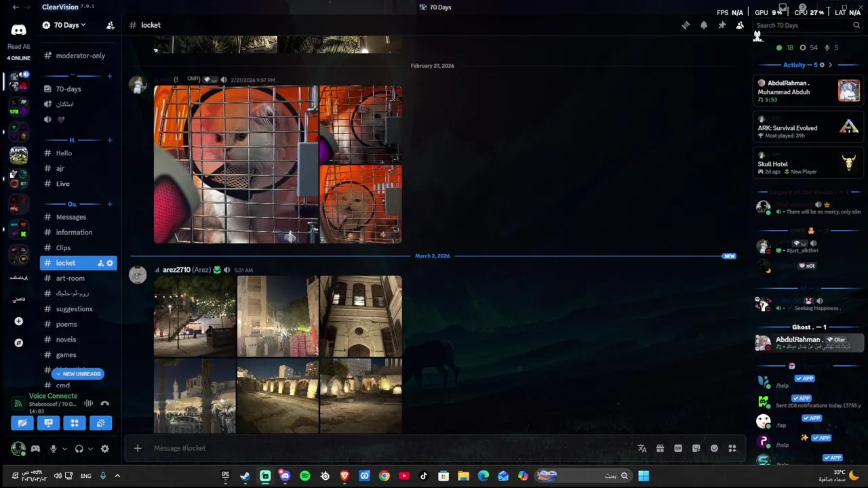
Task: Open the soundboard button
Action: coord(100,423)
